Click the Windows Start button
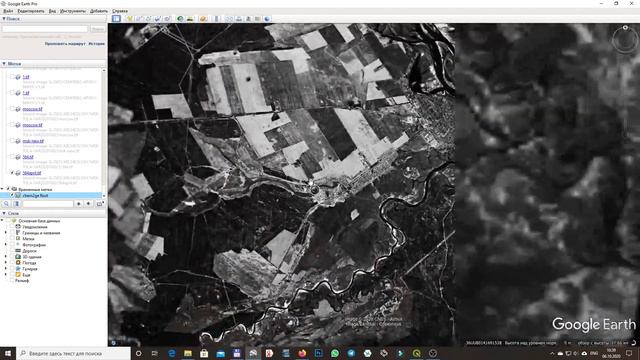Image resolution: width=640 pixels, height=360 pixels. [8, 353]
